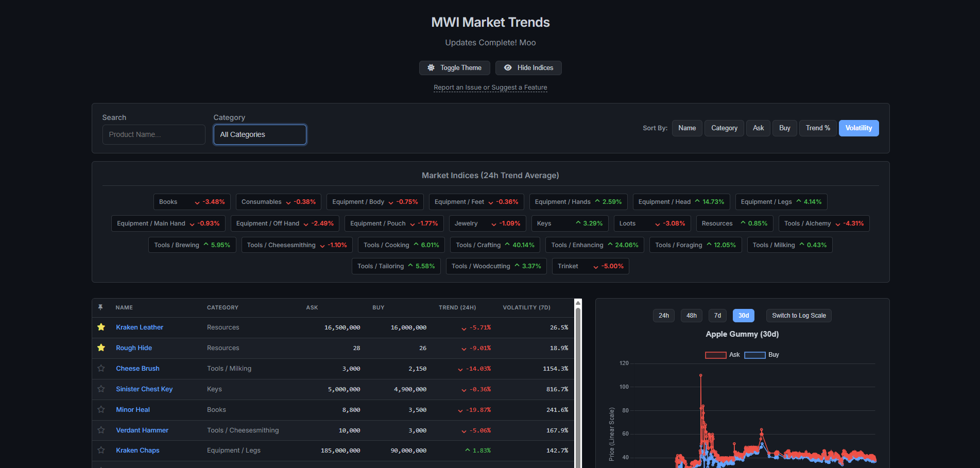This screenshot has height=468, width=980.
Task: Open Report an Issue or Suggest link
Action: pyautogui.click(x=490, y=88)
